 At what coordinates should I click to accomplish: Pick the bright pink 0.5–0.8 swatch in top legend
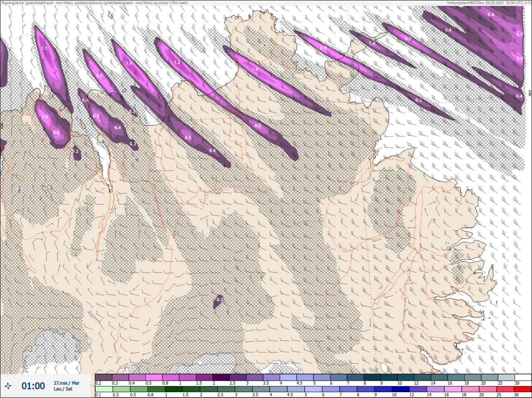tap(154, 377)
